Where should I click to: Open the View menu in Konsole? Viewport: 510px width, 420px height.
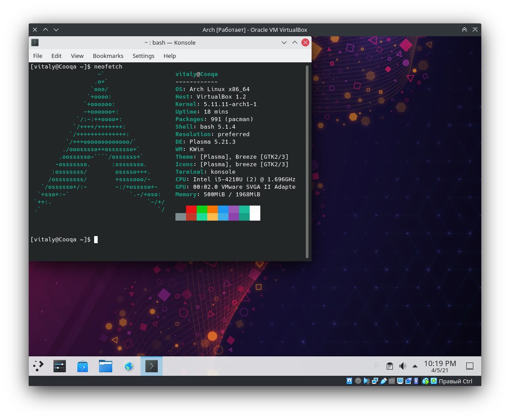pyautogui.click(x=77, y=56)
